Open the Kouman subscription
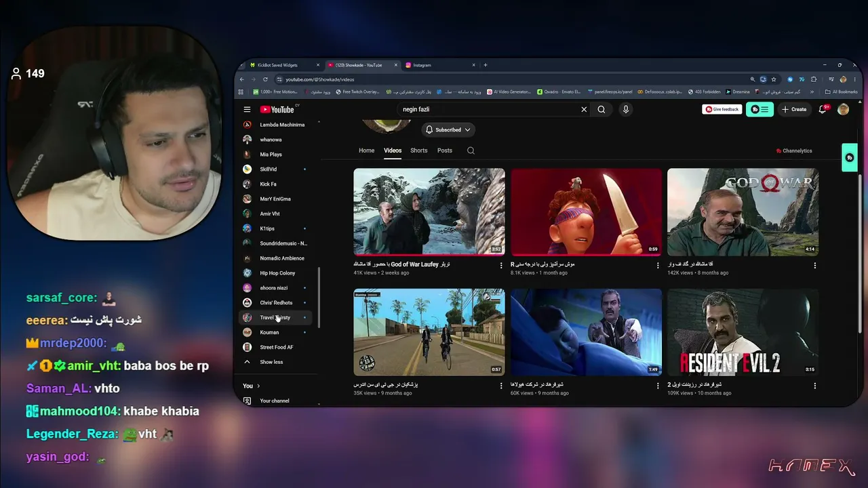The height and width of the screenshot is (488, 868). point(275,333)
